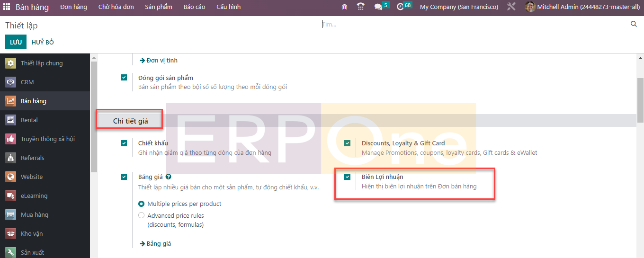Click the Bảng giá help question icon
644x258 pixels.
169,177
